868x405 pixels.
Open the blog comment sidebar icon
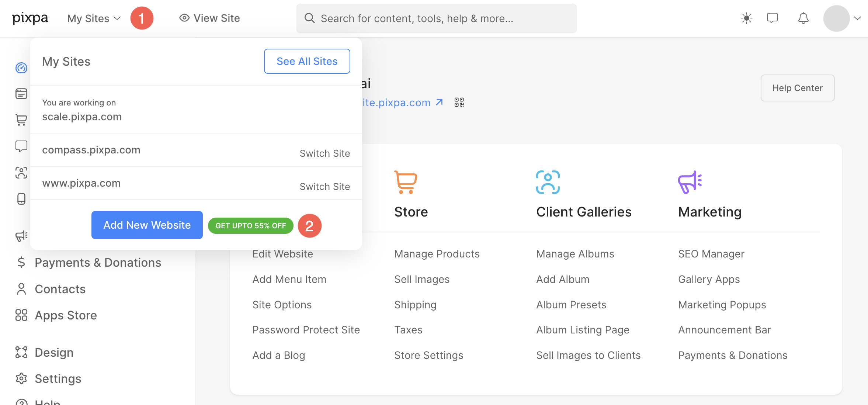tap(21, 146)
